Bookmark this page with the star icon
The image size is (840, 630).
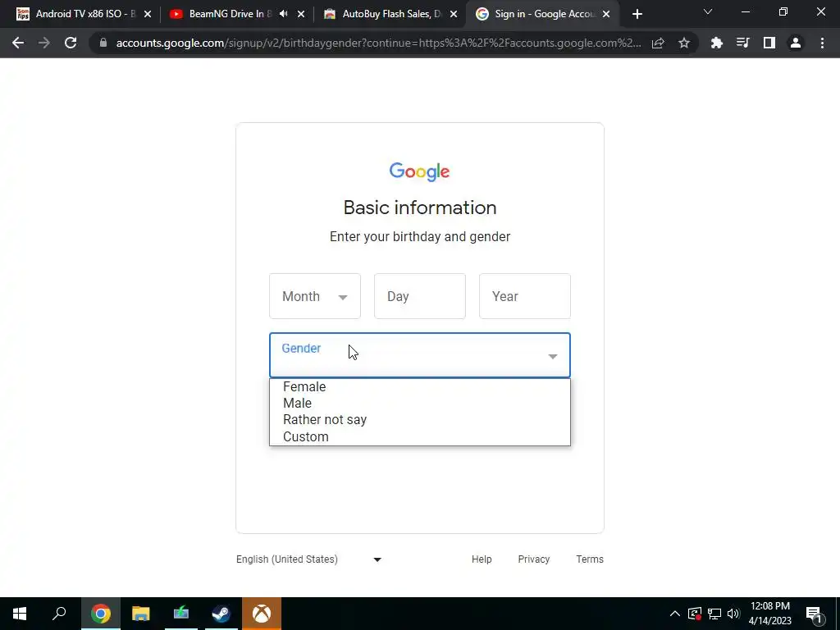pyautogui.click(x=684, y=43)
